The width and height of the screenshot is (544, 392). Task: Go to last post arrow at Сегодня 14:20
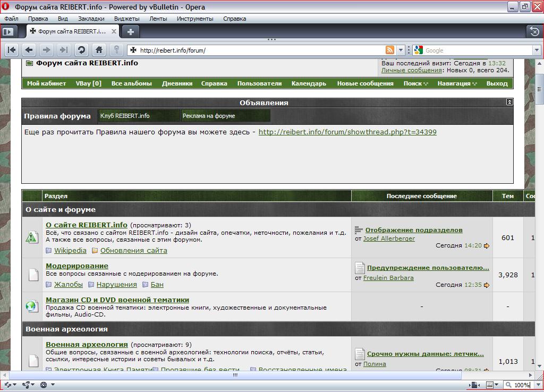[487, 245]
